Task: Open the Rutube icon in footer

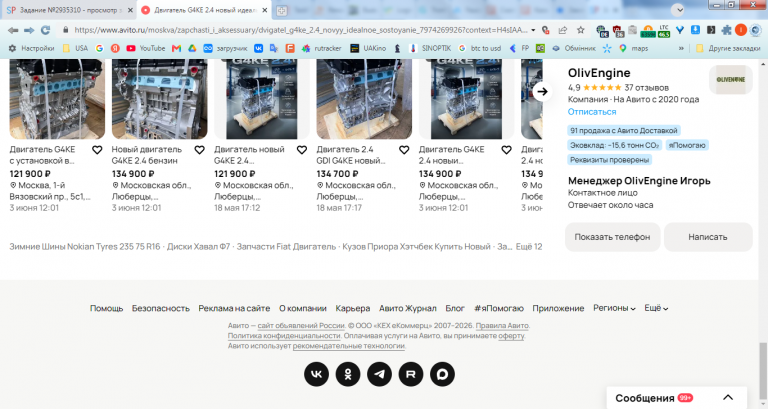Action: (410, 374)
